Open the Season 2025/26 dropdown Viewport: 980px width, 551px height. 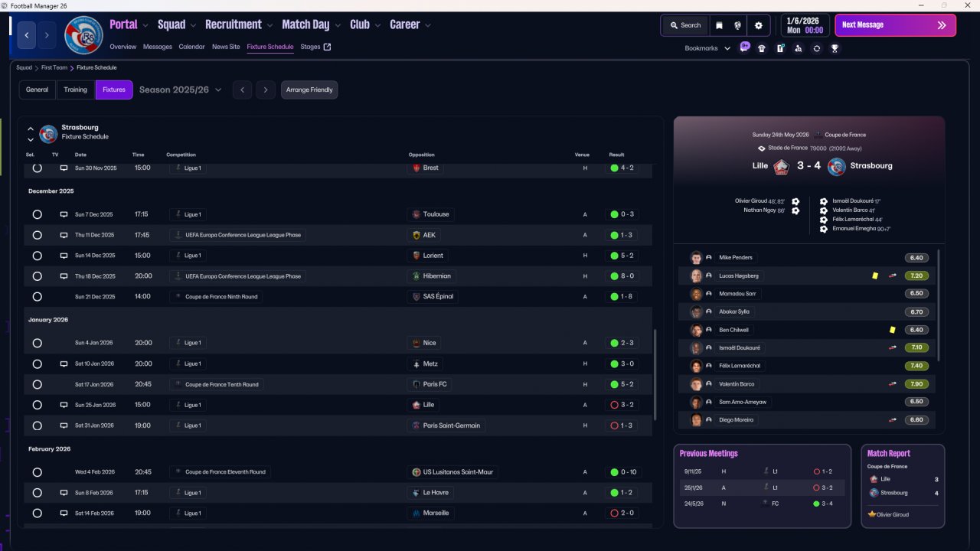click(180, 90)
